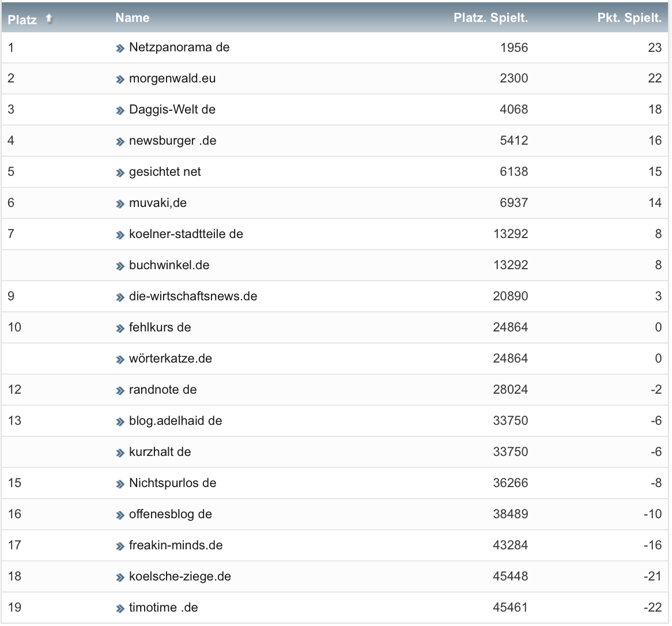Click the arrow icon beside offenesblog de
672x626 pixels.
(120, 515)
